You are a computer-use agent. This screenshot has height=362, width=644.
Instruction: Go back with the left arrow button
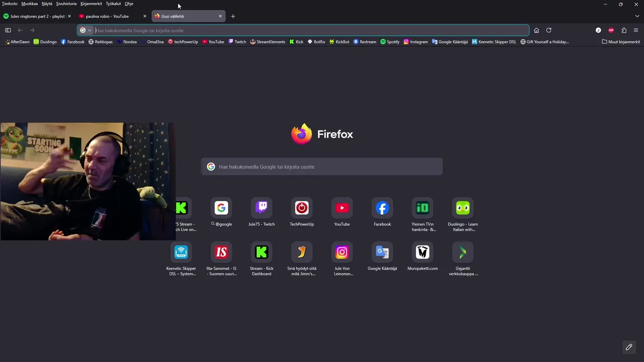pos(20,30)
